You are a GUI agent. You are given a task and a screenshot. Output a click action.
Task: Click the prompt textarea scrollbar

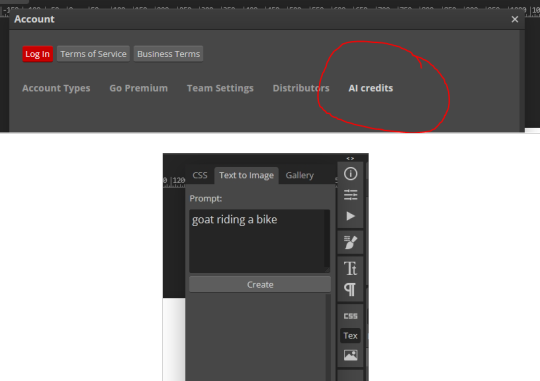327,239
